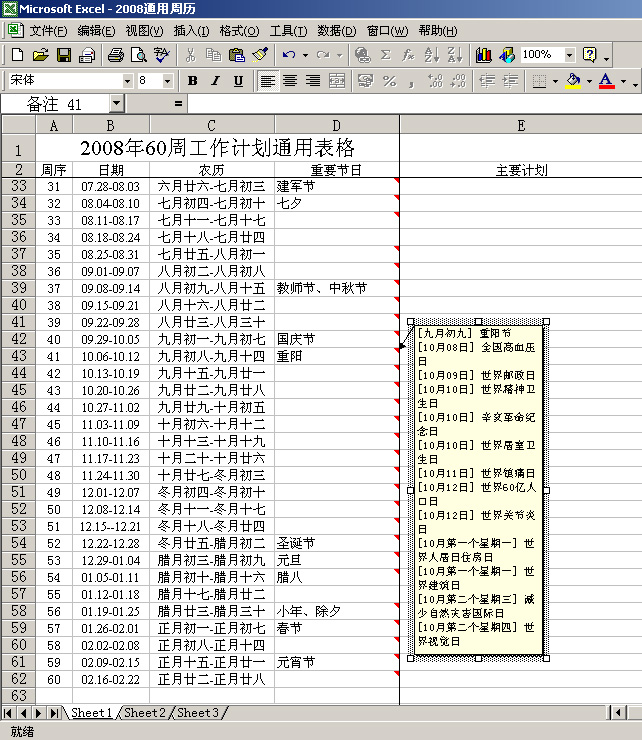Open Print Preview from the toolbar
Viewport: 642px width, 740px height.
(139, 55)
